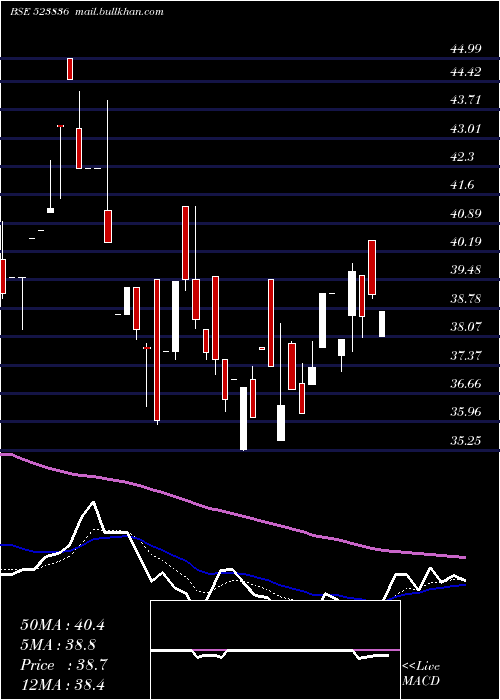Click the 12MA : 38.4 reading
The height and width of the screenshot is (700, 500).
click(x=62, y=684)
